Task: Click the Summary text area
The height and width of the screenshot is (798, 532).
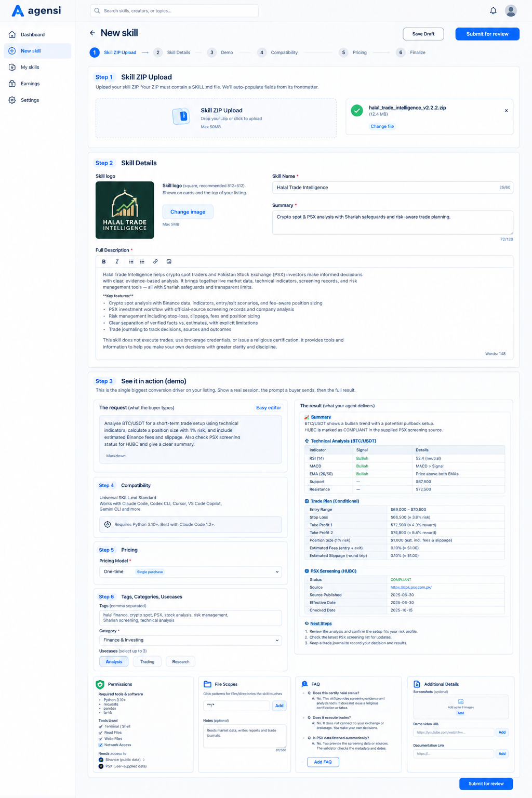Action: pos(393,222)
